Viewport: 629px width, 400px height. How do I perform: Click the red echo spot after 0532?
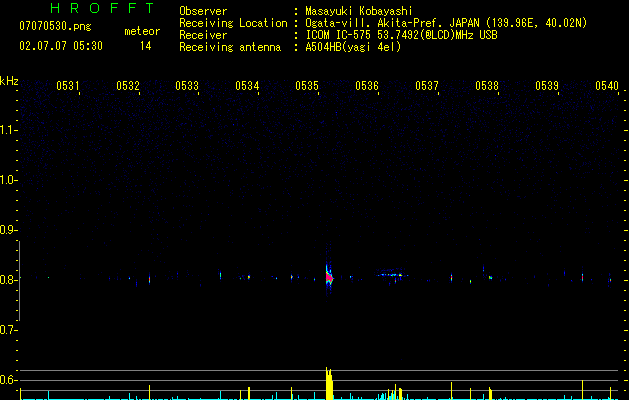click(149, 279)
